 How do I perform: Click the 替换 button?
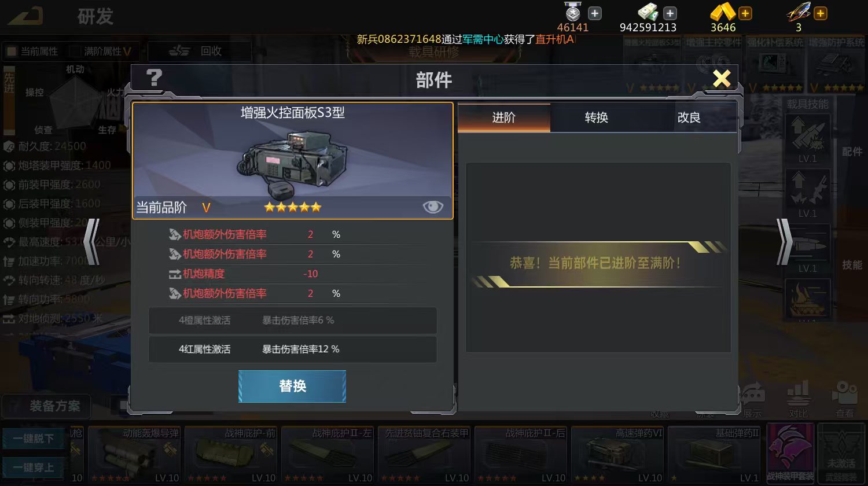tap(292, 386)
